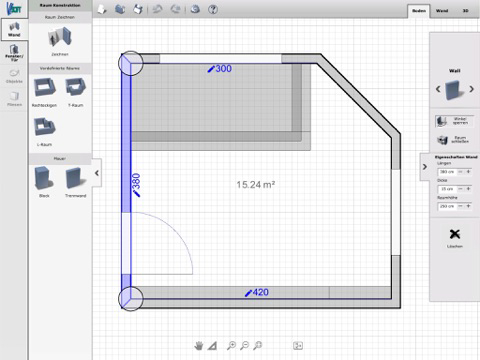Edit the 300 wall dimension label
The image size is (480, 360).
(x=220, y=69)
